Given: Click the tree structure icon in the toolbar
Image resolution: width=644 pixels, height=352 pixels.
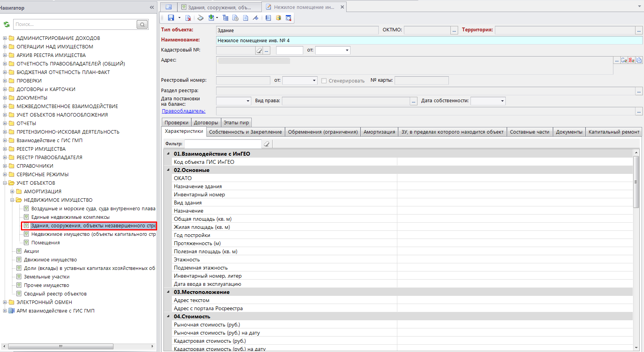Looking at the screenshot, I should (x=225, y=18).
